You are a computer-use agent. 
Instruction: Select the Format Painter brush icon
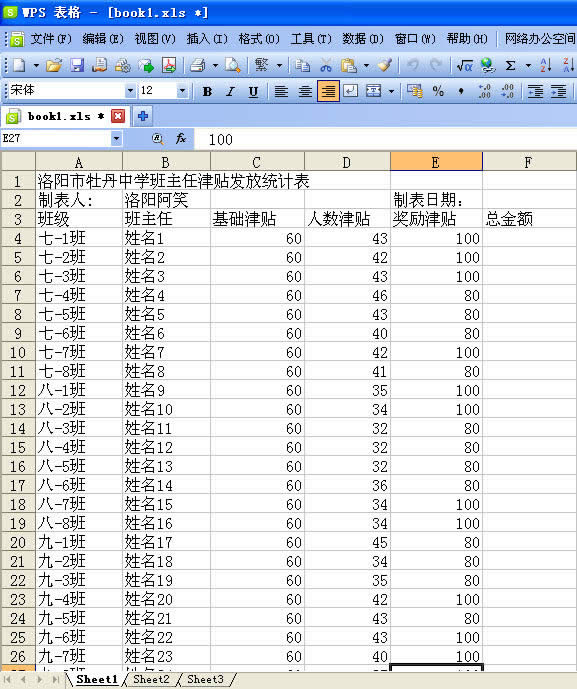coord(385,65)
